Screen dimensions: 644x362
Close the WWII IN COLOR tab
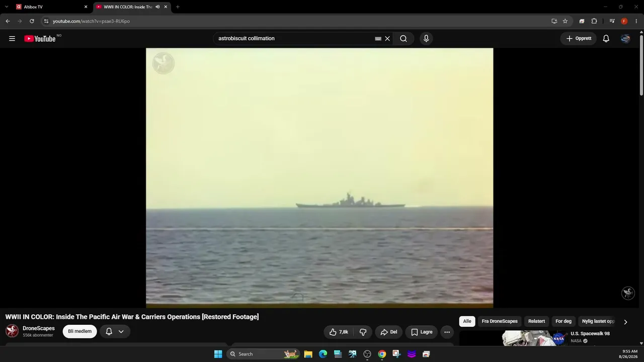click(x=166, y=7)
